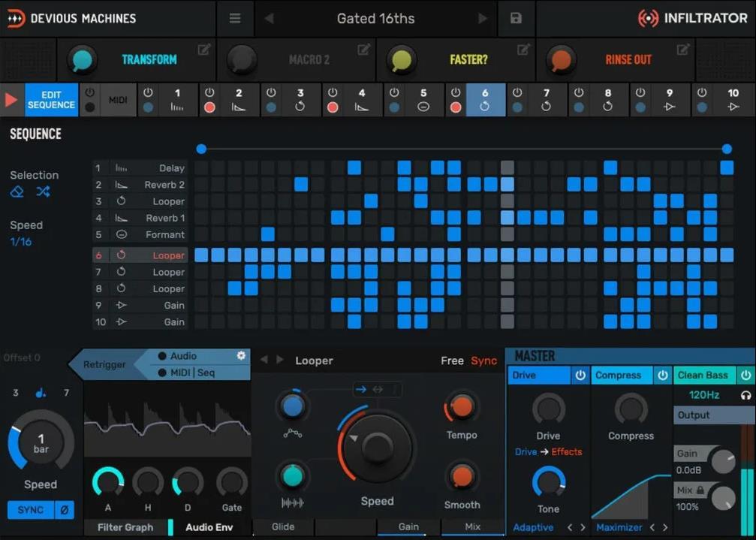756x540 pixels.
Task: Select effect slot 6 Looper tab
Action: tap(484, 100)
